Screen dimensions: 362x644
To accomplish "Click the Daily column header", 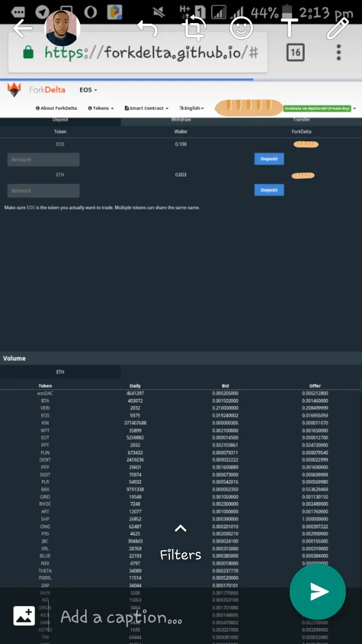I will (x=135, y=386).
